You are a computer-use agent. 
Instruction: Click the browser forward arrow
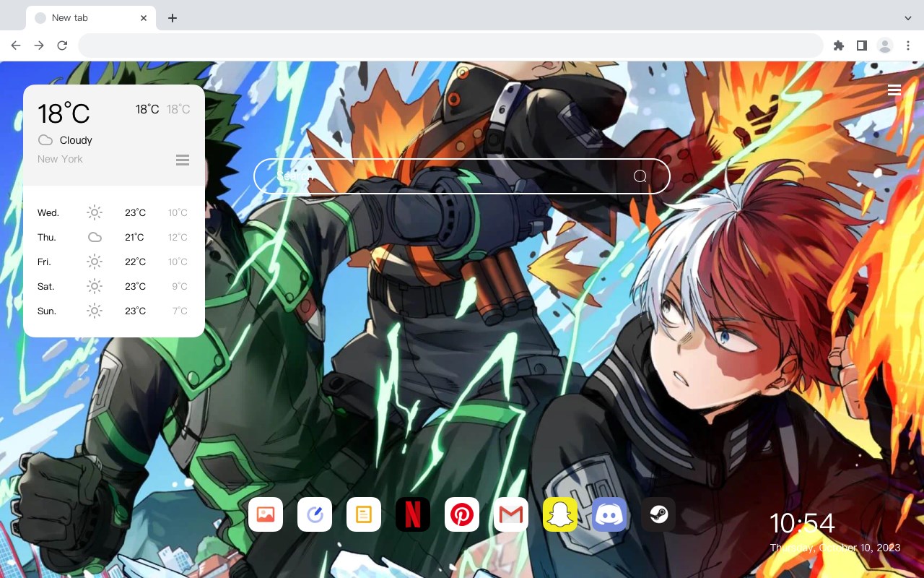pos(39,46)
